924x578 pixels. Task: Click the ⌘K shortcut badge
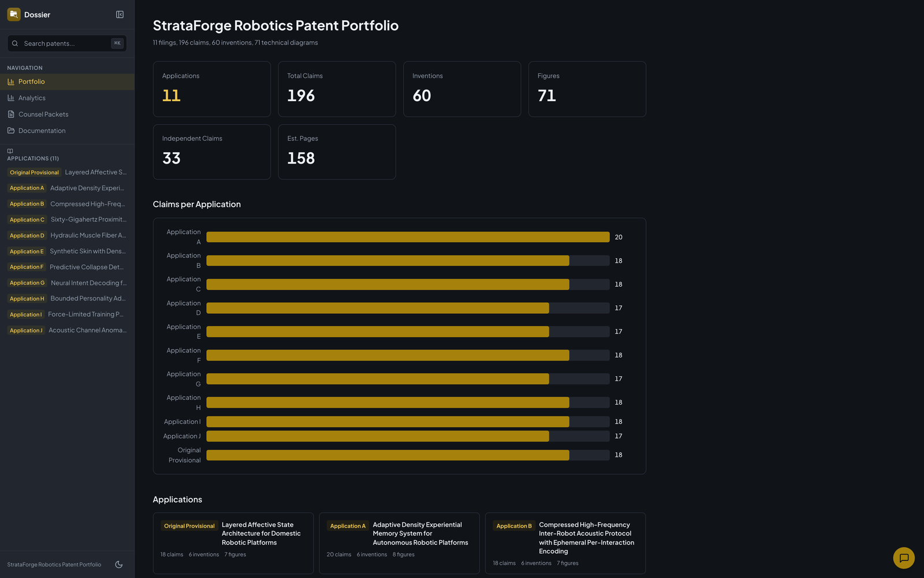[117, 43]
